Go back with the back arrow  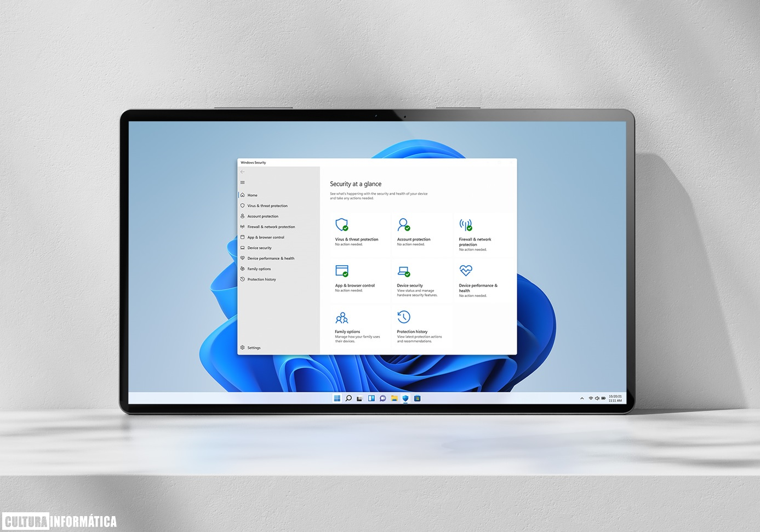243,172
